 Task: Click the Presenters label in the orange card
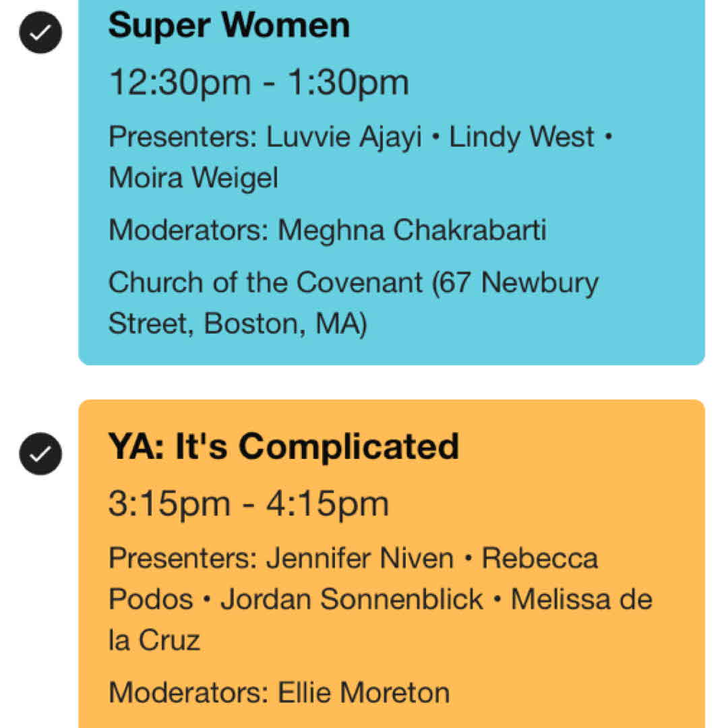point(182,559)
